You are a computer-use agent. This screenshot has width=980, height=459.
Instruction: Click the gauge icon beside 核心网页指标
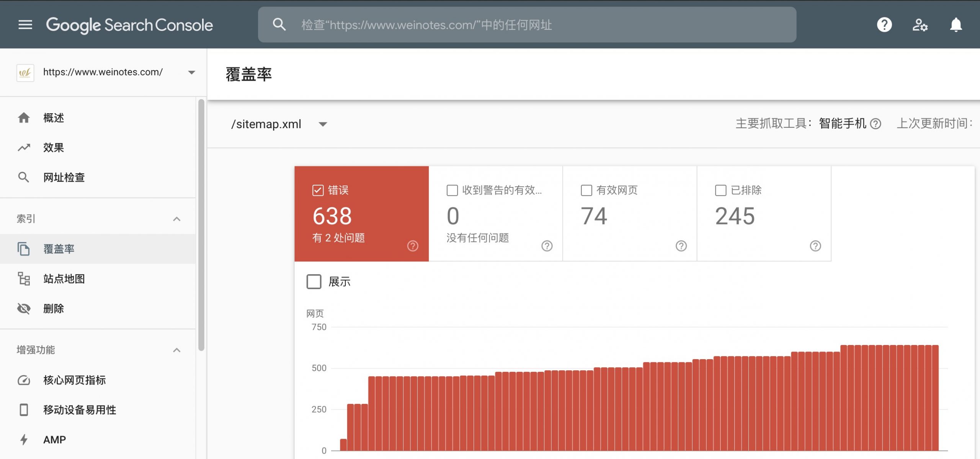pos(24,380)
